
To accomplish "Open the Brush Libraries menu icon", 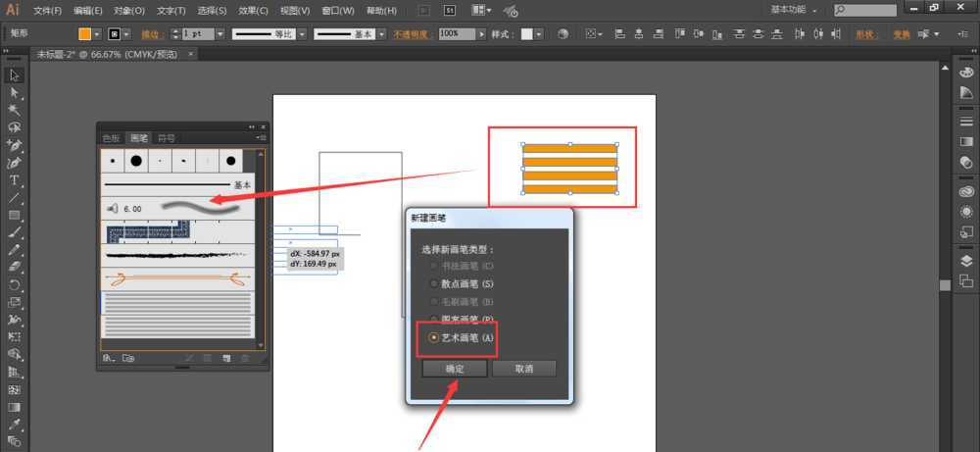I will pyautogui.click(x=109, y=359).
